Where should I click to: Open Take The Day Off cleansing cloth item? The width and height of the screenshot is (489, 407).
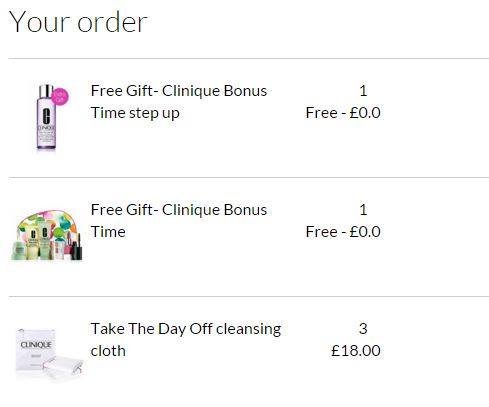click(x=186, y=340)
